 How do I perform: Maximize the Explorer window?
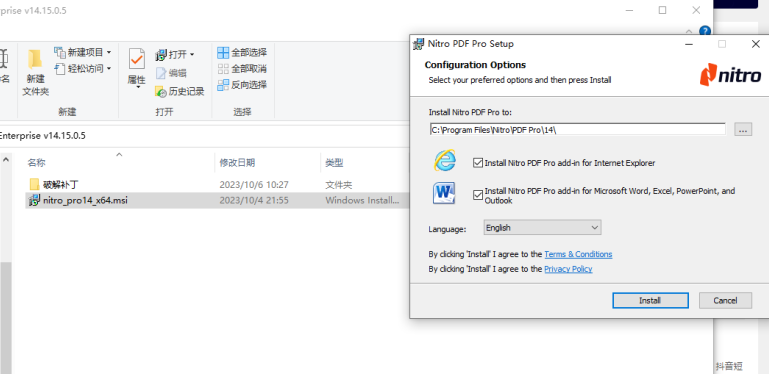[663, 10]
